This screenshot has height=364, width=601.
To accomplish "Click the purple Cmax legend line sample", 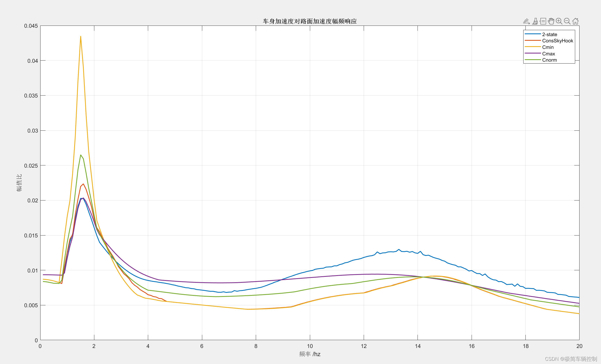I will coord(533,53).
